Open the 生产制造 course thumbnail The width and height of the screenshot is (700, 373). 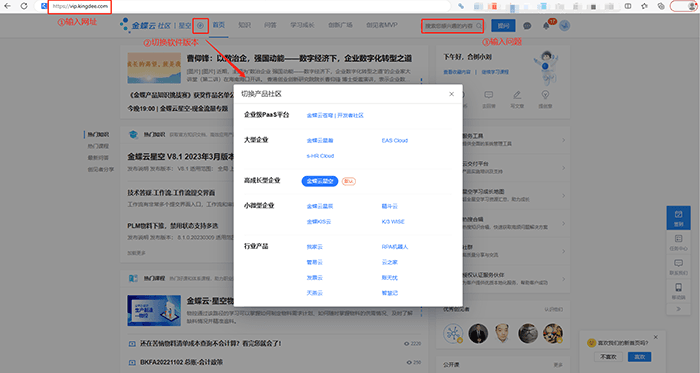154,310
